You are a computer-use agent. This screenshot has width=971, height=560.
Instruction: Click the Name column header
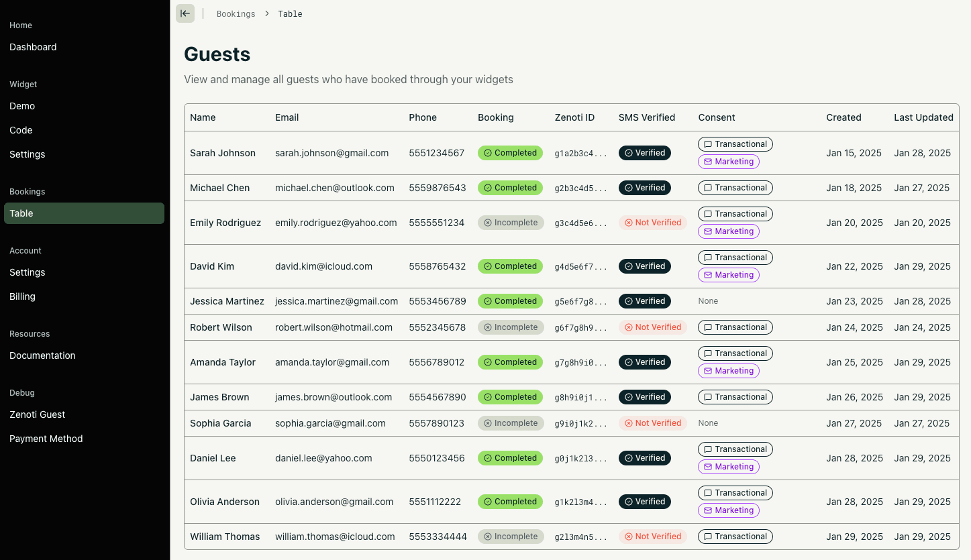pos(203,117)
